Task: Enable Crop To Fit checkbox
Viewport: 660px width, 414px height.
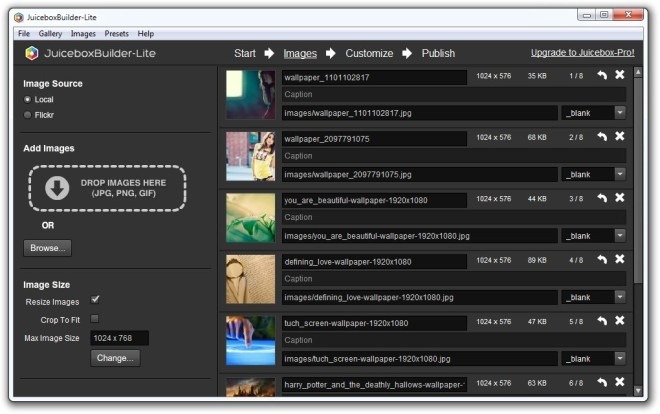Action: click(x=95, y=318)
